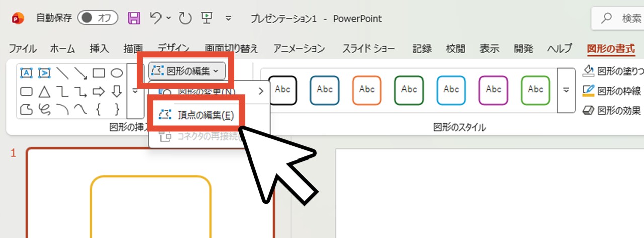Pick the curve shape
This screenshot has width=644, height=238.
(x=80, y=109)
